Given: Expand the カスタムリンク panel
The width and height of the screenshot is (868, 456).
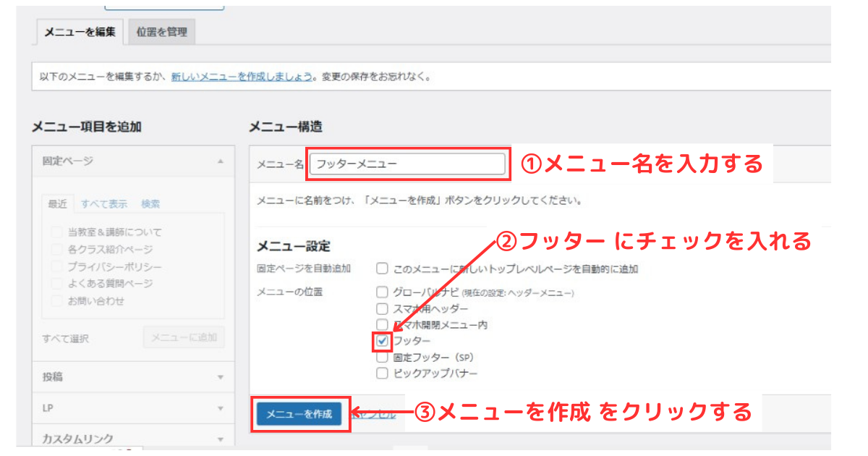Looking at the screenshot, I should tap(221, 438).
